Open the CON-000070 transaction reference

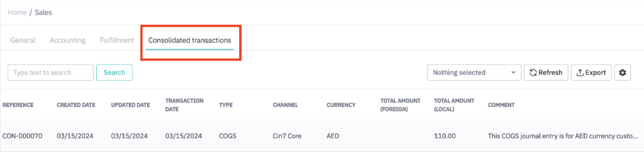[22, 136]
